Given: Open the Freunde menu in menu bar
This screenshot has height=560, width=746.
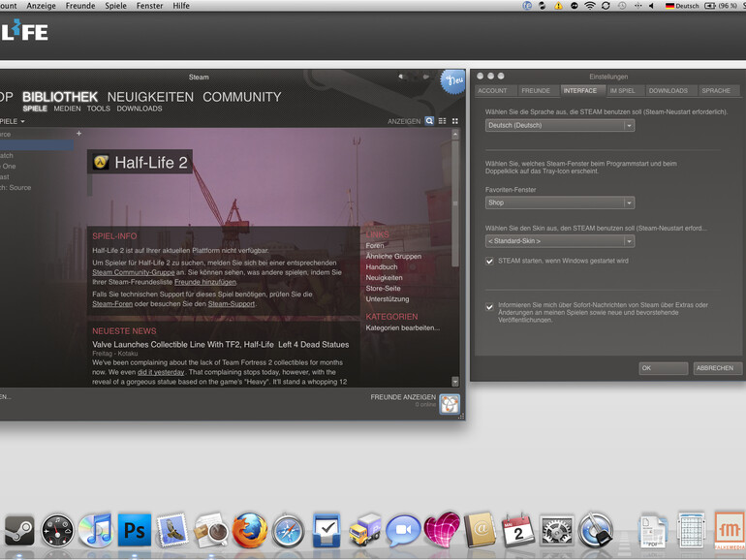Looking at the screenshot, I should click(x=80, y=6).
